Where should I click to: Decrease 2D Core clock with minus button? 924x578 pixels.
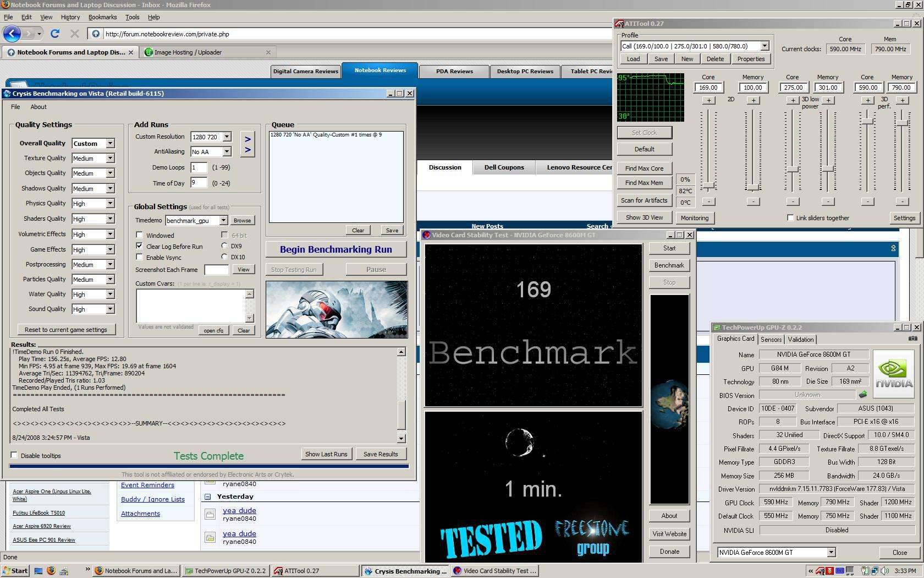pos(709,201)
